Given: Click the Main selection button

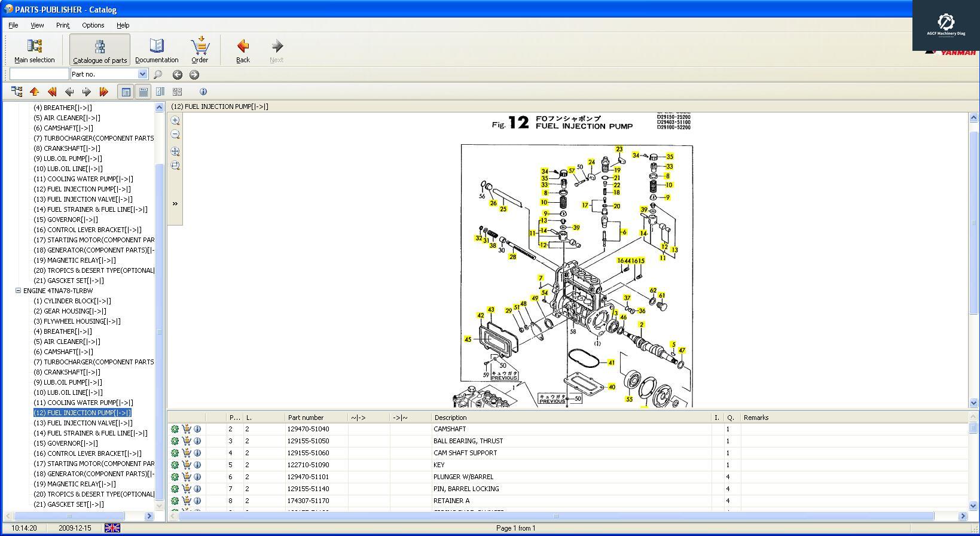Looking at the screenshot, I should click(35, 50).
